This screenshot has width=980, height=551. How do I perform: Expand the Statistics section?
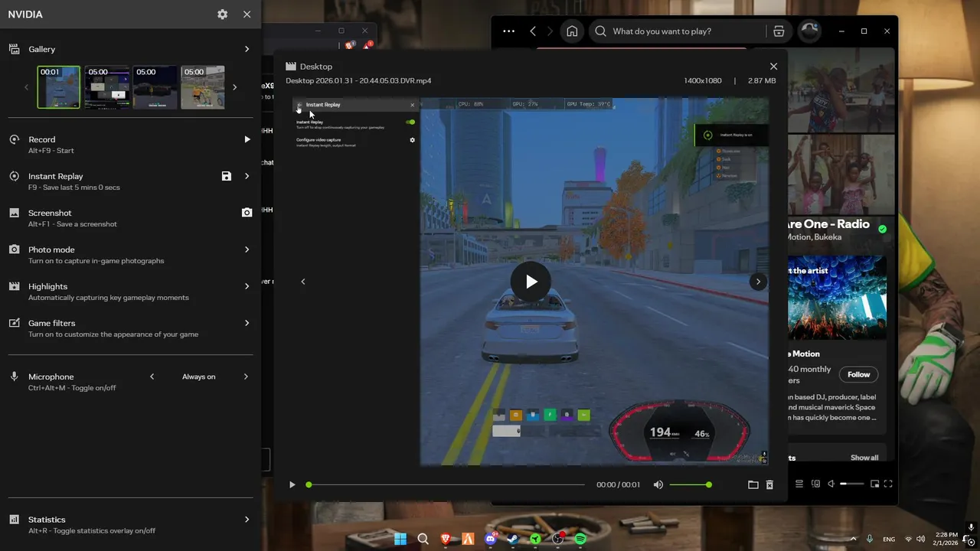click(247, 520)
